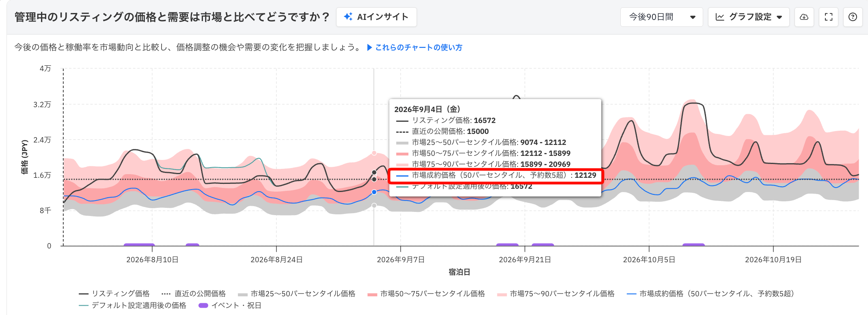Toggle イベント・祝日 legend series

point(230,305)
